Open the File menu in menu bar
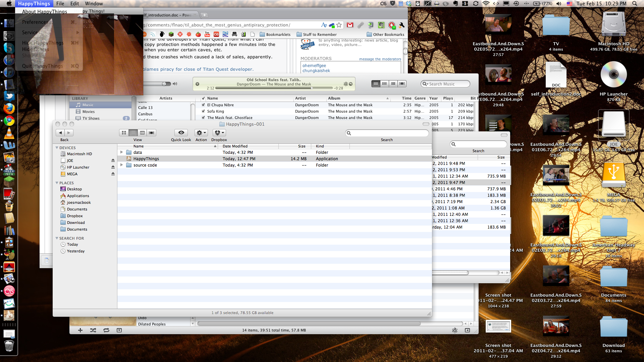Viewport: 644px width, 362px height. 60,4
